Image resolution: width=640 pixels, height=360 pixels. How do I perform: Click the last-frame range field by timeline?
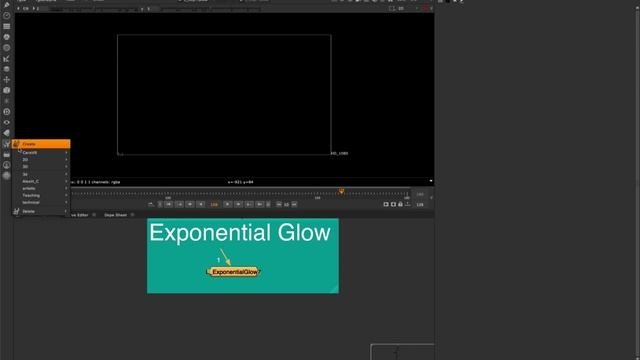(420, 194)
